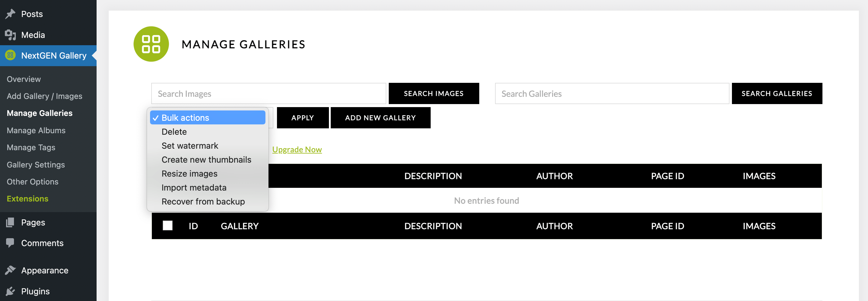Screen dimensions: 868x301
Task: Click the NextGEN Gallery sidebar icon
Action: 10,55
